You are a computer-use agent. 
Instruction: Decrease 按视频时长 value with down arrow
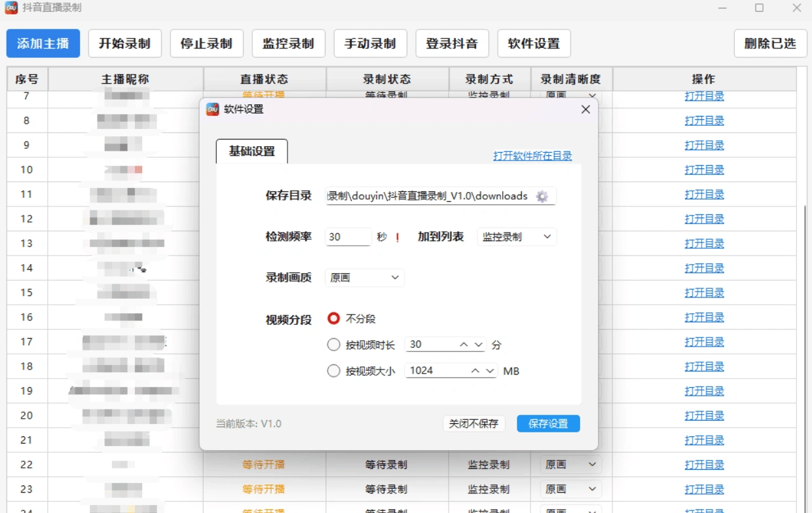point(478,345)
